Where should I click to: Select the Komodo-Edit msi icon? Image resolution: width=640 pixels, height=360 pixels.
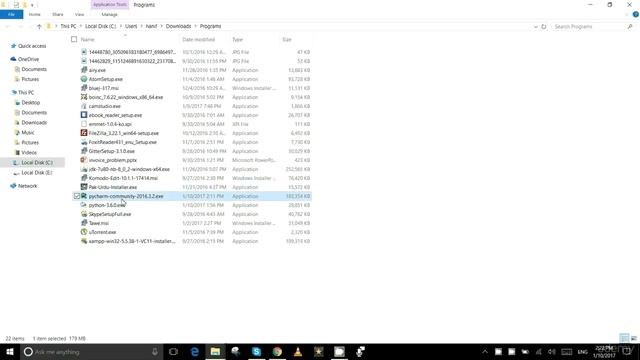pos(84,178)
